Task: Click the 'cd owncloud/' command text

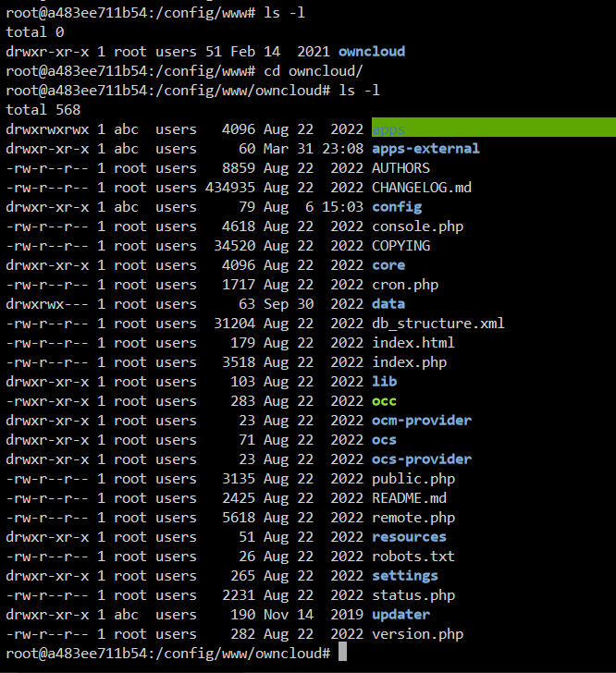Action: tap(314, 71)
